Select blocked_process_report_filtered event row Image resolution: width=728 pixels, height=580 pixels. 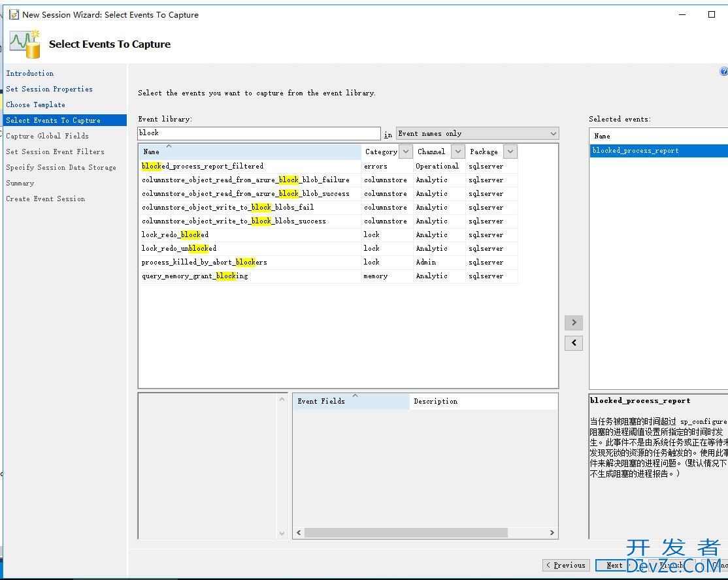coord(328,166)
